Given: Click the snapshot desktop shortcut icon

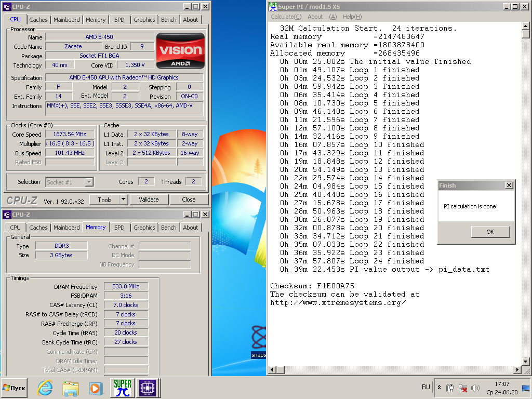Looking at the screenshot, I should pyautogui.click(x=259, y=341).
